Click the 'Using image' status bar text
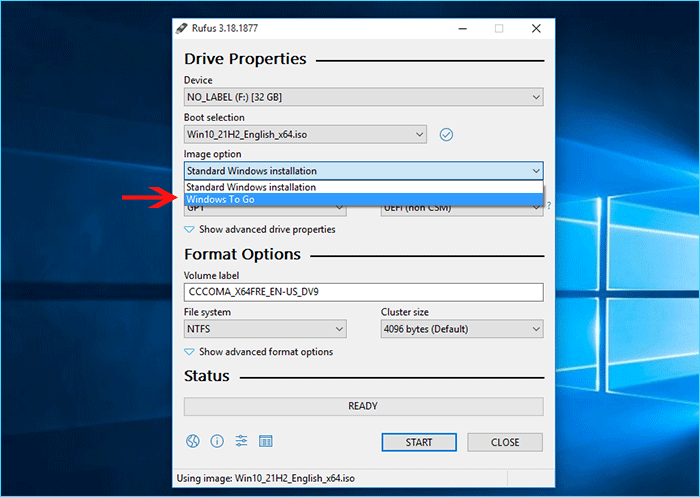Viewport: 700px width, 497px height. [266, 478]
